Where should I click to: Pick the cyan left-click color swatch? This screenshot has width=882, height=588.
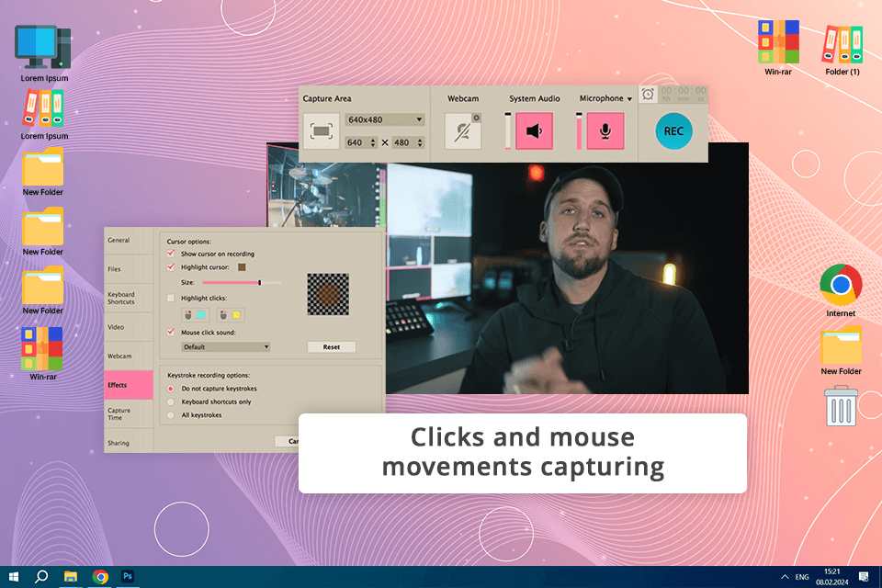[x=201, y=314]
